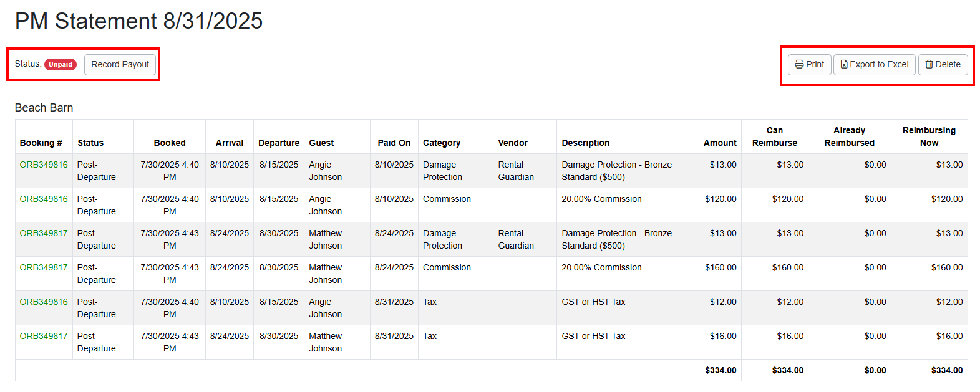Click the Can Reimburse column header
Screen dimensions: 980x392
click(x=774, y=136)
